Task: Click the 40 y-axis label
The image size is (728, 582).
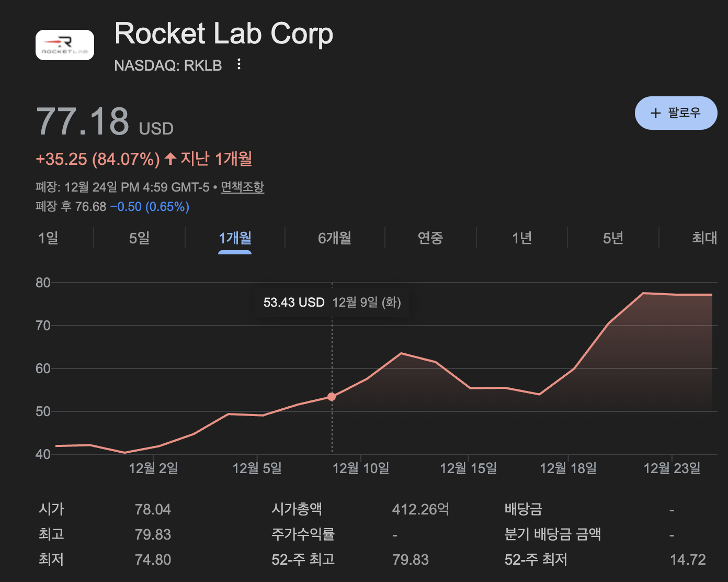Action: click(43, 454)
